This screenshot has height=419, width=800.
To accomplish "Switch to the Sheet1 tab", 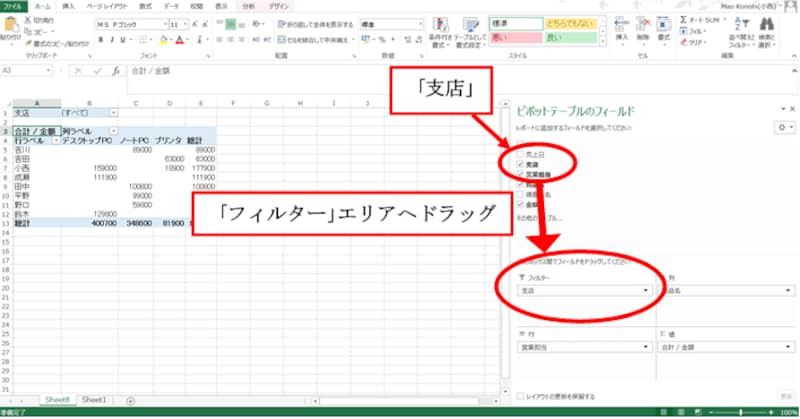I will click(95, 400).
